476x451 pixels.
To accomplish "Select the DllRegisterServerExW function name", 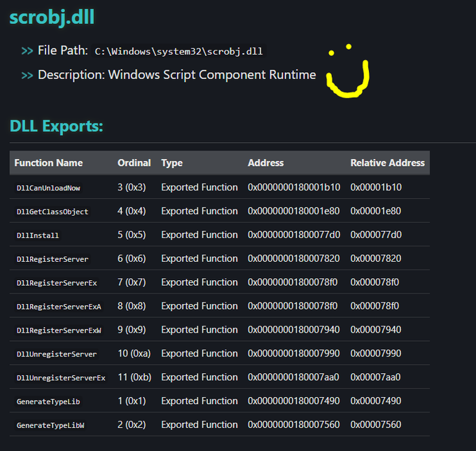I will [x=59, y=330].
